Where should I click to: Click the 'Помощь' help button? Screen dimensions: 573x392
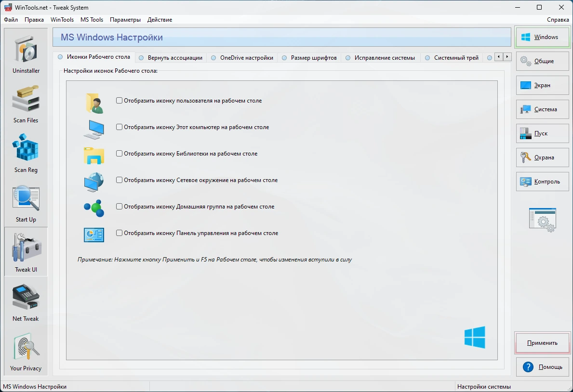click(x=542, y=367)
